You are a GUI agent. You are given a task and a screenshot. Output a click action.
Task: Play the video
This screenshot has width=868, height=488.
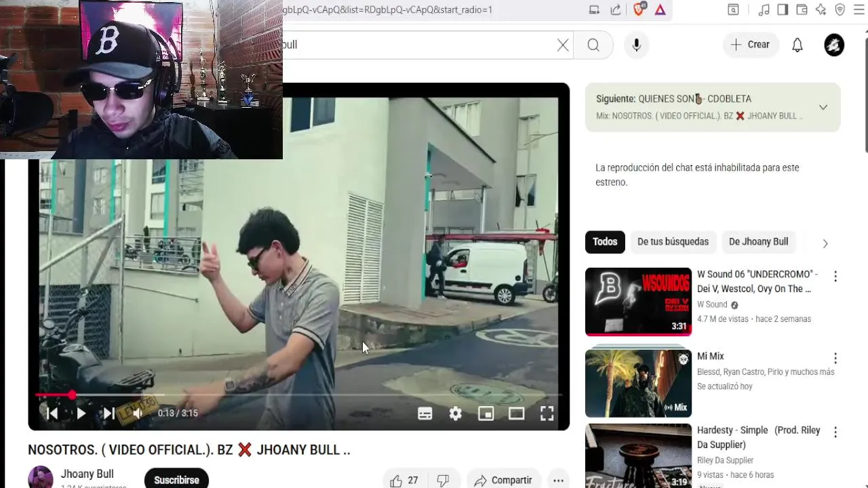tap(81, 413)
